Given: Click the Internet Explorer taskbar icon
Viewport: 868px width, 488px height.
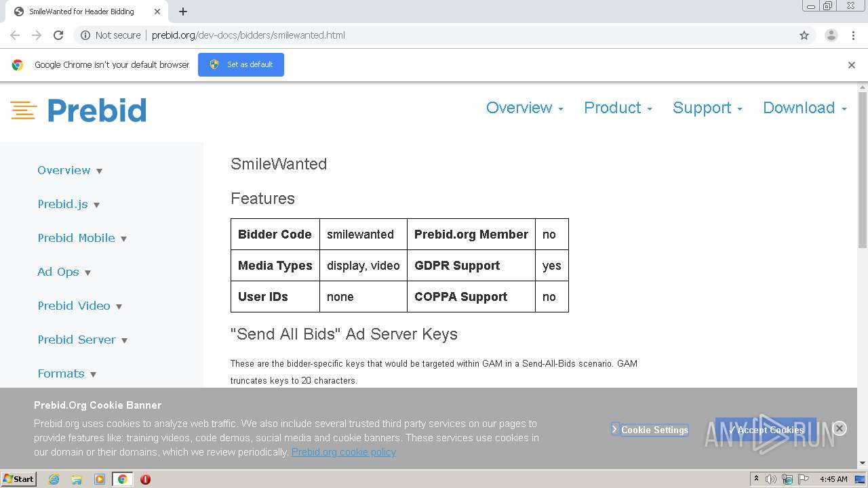Looking at the screenshot, I should tap(54, 479).
